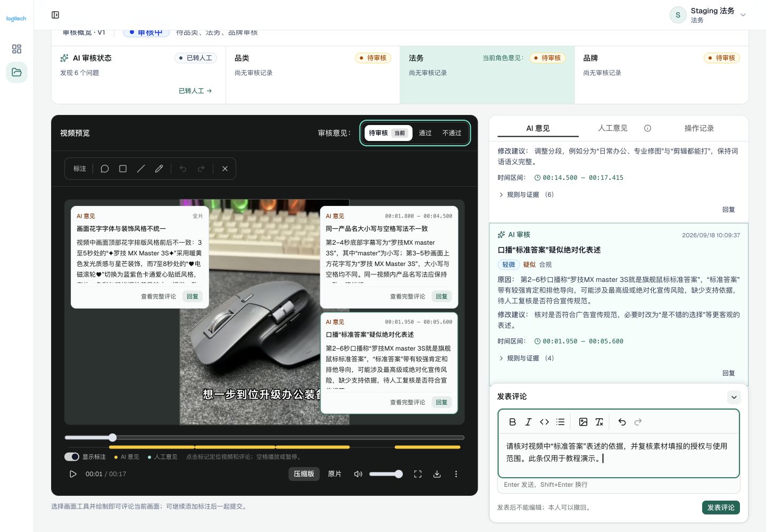The width and height of the screenshot is (766, 532).
Task: Click the Logitech logo
Action: tap(16, 19)
